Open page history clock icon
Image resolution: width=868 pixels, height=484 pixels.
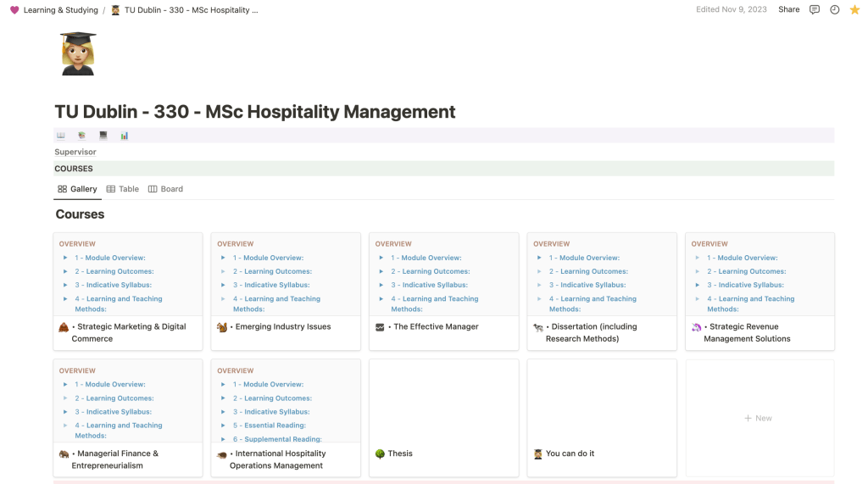tap(835, 10)
